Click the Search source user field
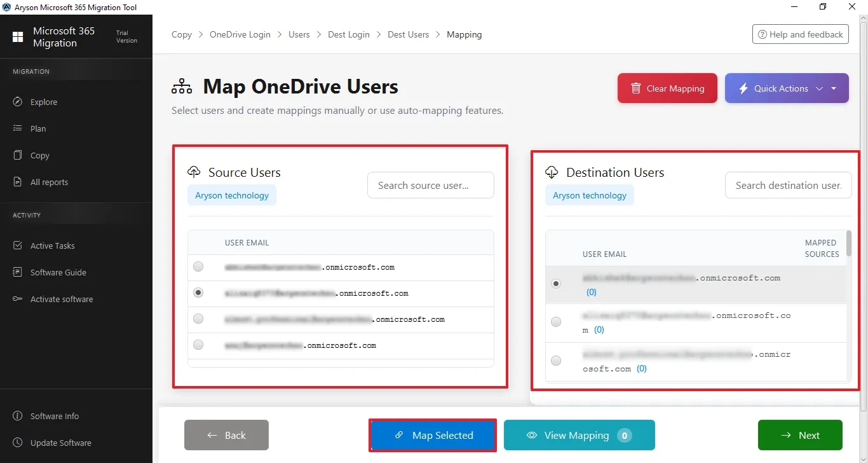868x463 pixels. [x=430, y=185]
